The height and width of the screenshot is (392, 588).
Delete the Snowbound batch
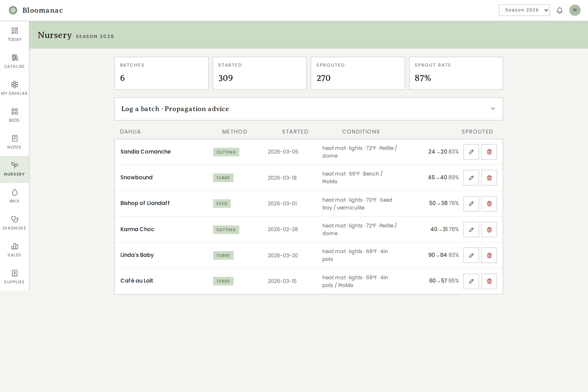pos(489,178)
